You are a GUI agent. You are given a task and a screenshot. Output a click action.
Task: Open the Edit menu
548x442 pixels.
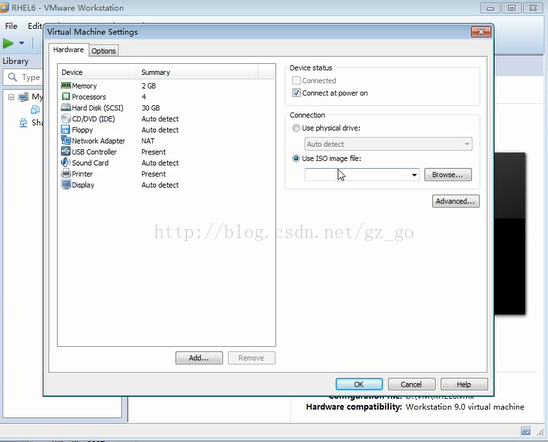coord(35,26)
